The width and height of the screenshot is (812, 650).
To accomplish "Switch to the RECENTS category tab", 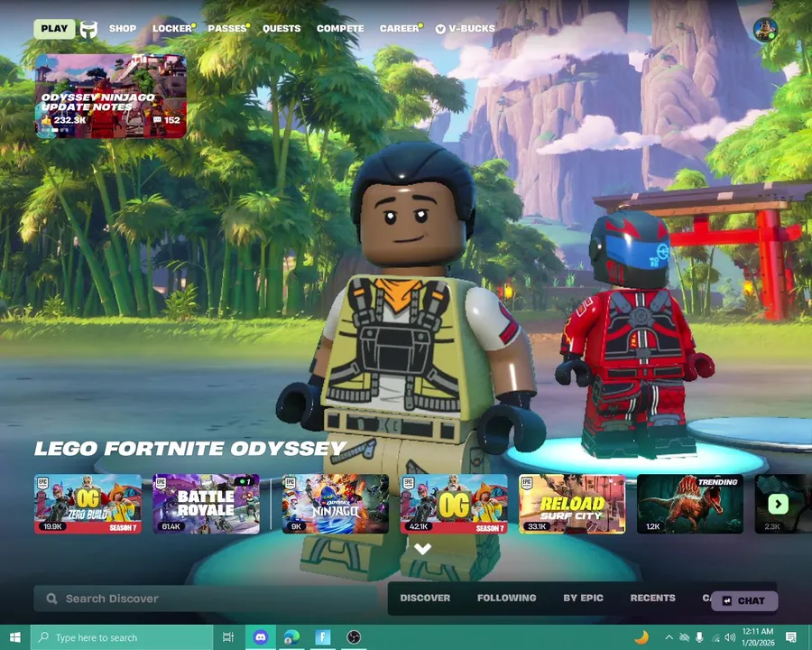I will 652,598.
